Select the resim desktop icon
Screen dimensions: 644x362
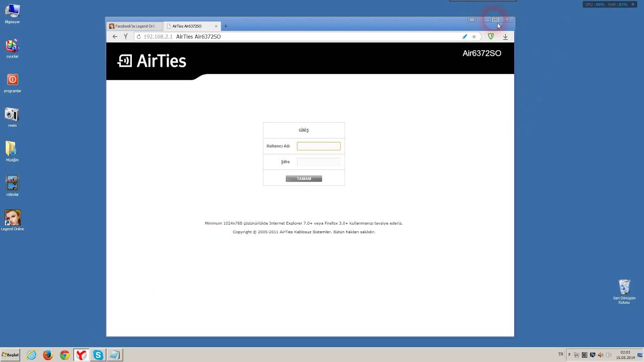pos(12,117)
